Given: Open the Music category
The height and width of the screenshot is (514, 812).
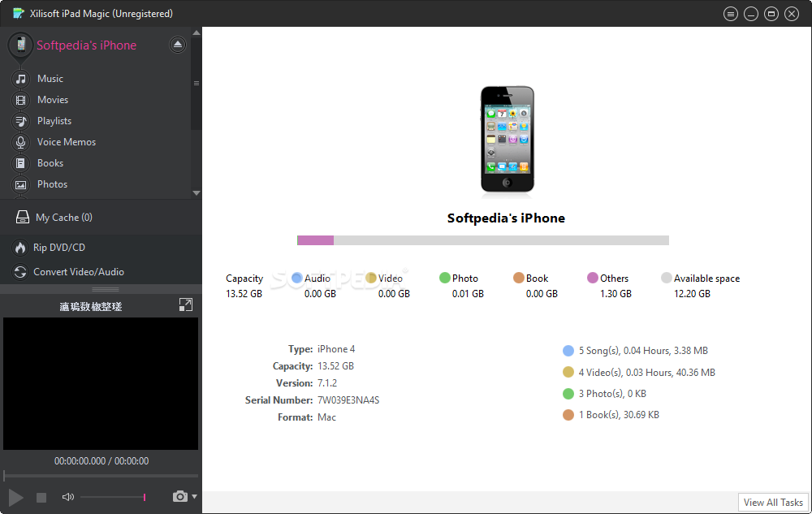Looking at the screenshot, I should pyautogui.click(x=50, y=79).
